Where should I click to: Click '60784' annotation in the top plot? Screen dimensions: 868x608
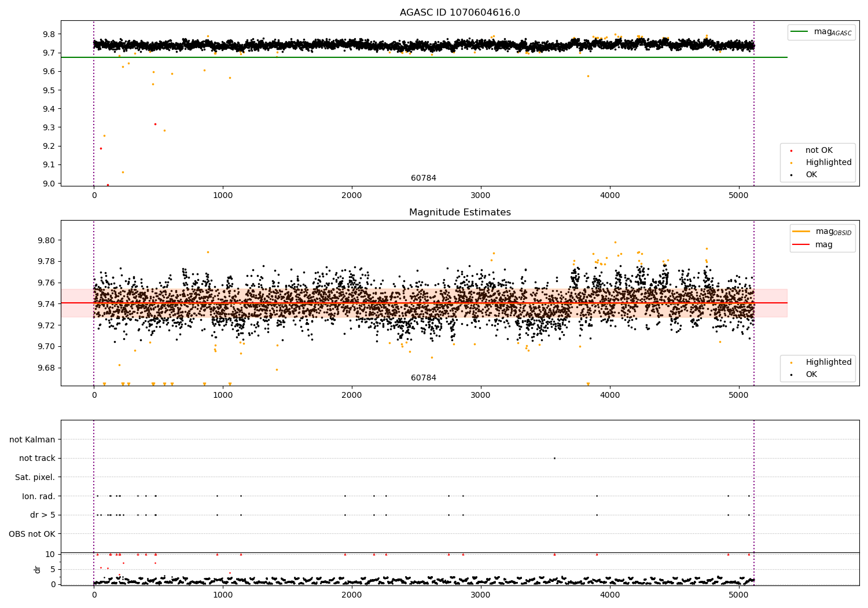coord(424,178)
